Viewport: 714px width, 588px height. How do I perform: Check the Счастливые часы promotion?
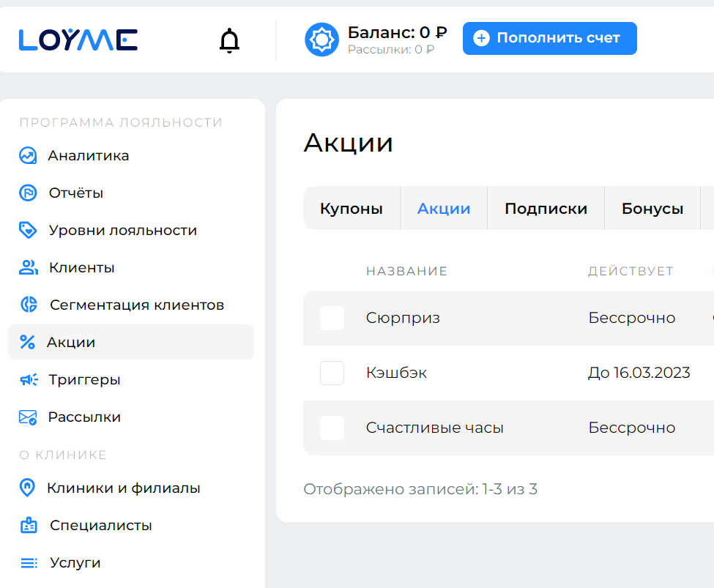[x=332, y=428]
